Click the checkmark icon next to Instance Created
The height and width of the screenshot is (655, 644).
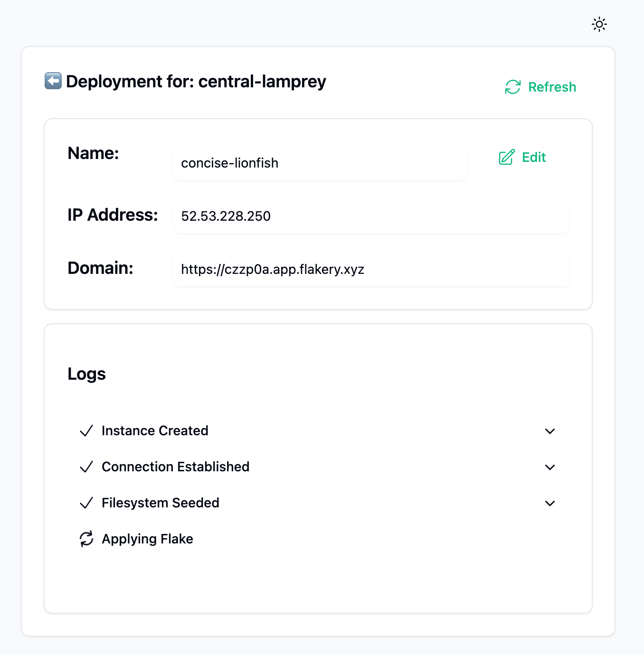86,431
